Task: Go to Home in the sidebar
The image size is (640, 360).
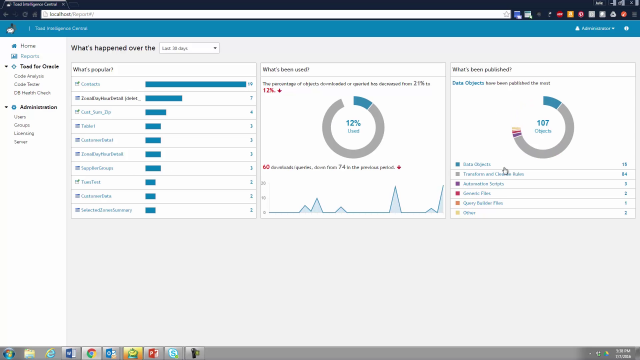Action: [x=28, y=46]
